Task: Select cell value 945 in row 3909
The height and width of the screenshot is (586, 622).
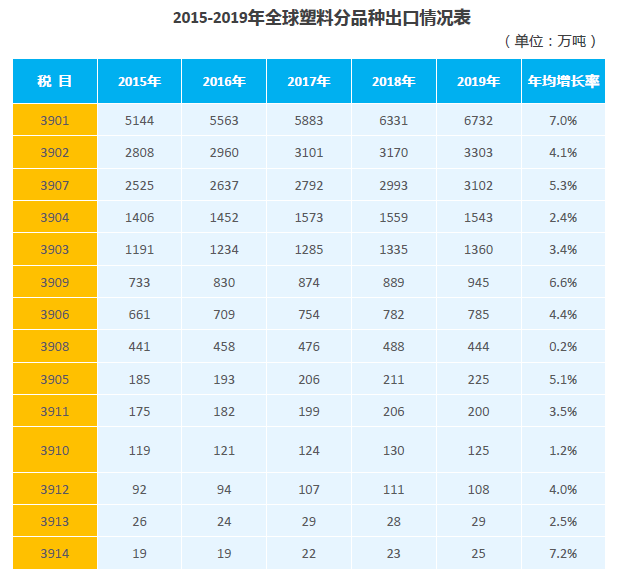Action: click(x=479, y=282)
